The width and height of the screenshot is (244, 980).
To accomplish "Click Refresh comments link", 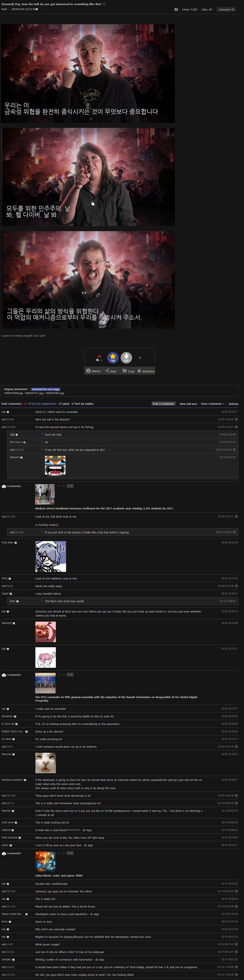I will [x=233, y=404].
